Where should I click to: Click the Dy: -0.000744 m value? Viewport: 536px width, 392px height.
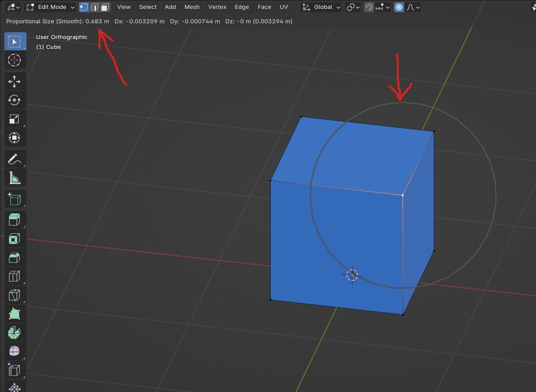click(195, 21)
